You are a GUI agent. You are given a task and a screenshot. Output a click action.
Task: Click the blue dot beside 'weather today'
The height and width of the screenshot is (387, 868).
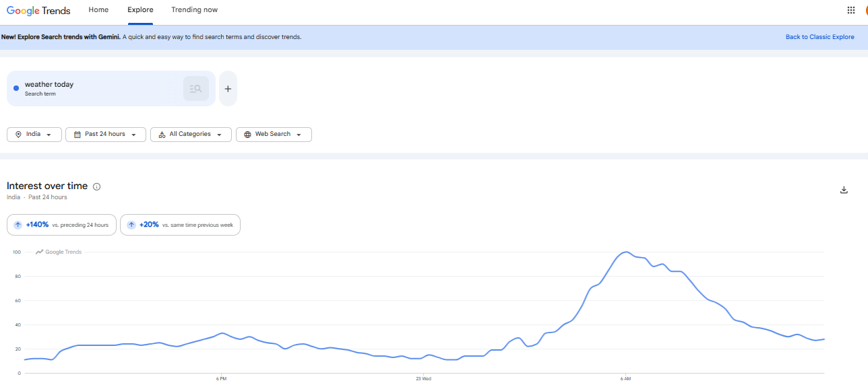click(x=16, y=88)
